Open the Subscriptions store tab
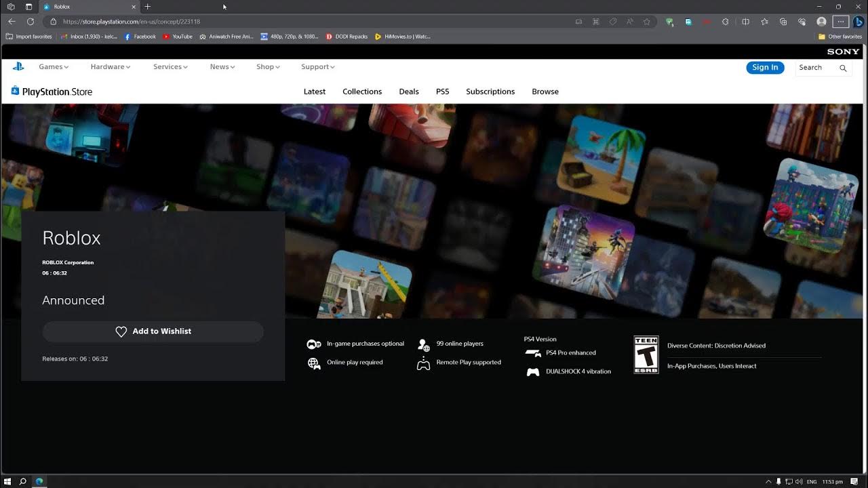 click(490, 91)
